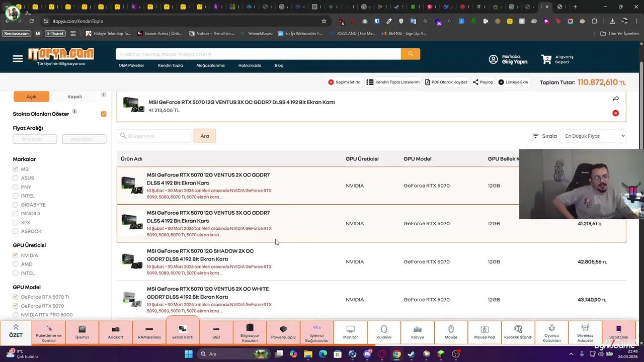The image size is (644, 362).
Task: Select MSI RTX 5070 VENTUS 2X OC WHITE product
Action: [208, 293]
